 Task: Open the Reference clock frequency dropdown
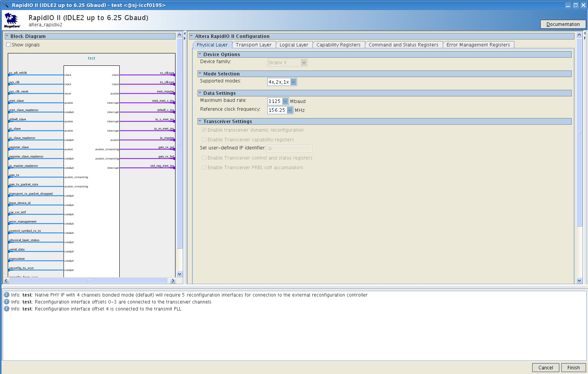pos(280,110)
